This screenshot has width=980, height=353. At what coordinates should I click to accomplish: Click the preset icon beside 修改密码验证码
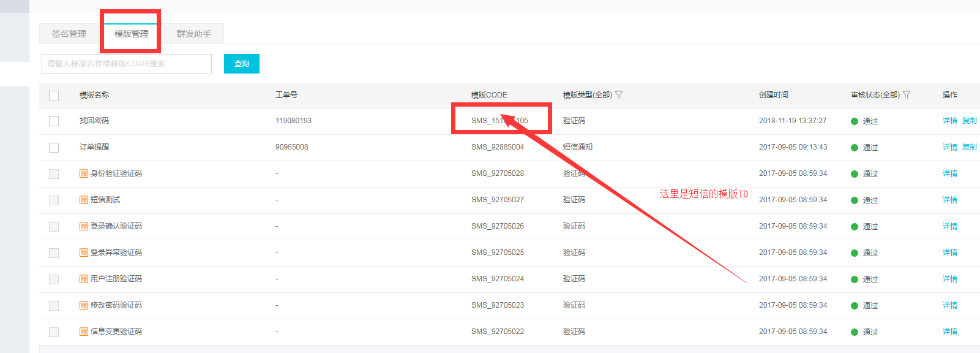(84, 305)
